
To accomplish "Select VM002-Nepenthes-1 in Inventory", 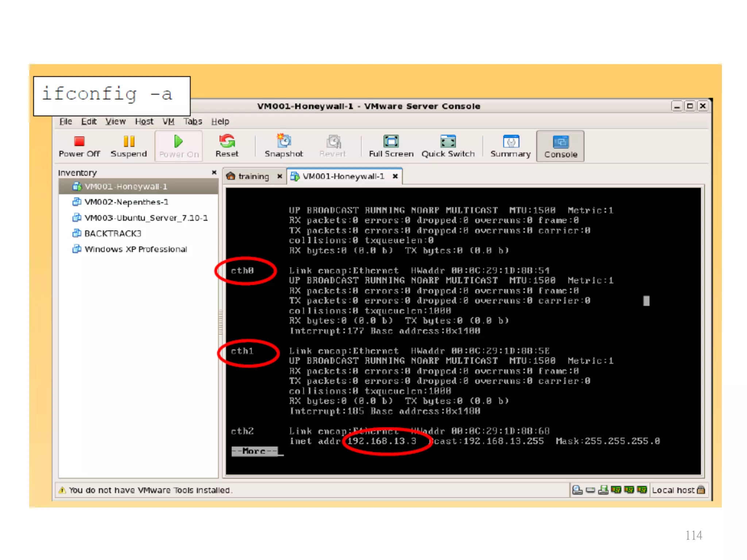I will point(126,202).
